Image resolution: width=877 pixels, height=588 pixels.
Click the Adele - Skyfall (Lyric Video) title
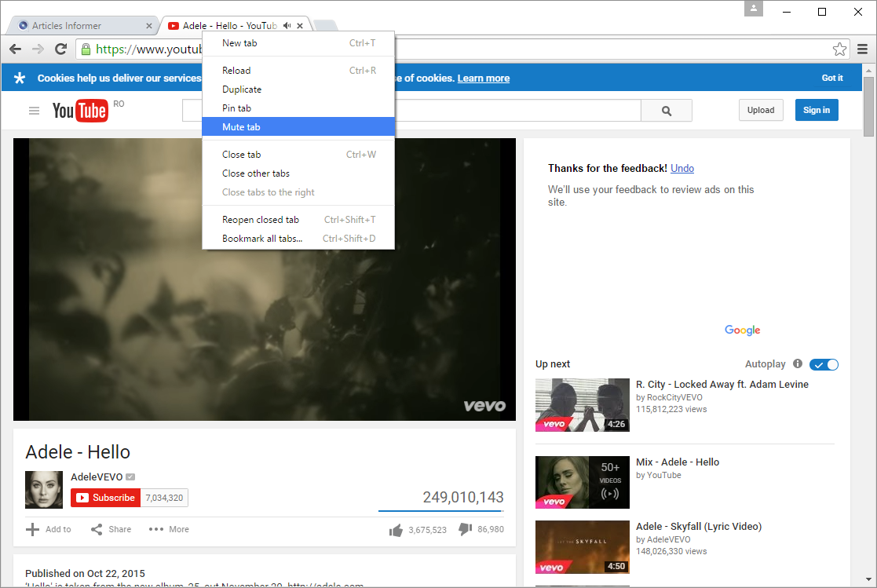click(699, 527)
